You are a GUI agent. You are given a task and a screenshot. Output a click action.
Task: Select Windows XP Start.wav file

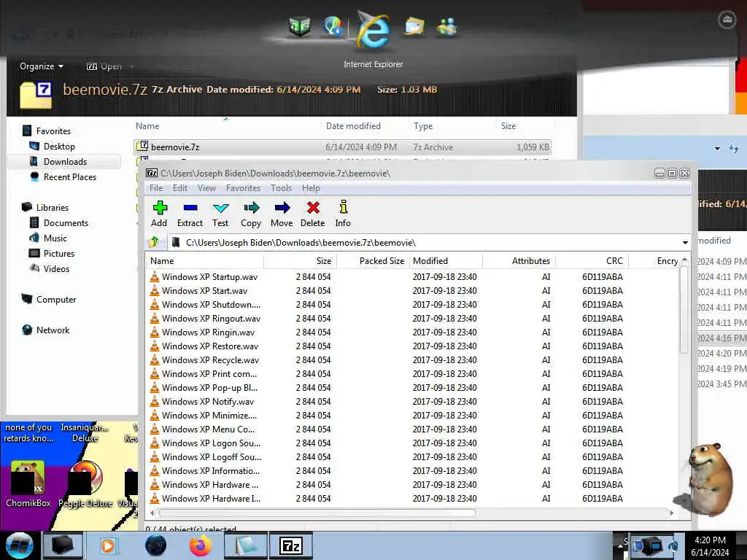[x=204, y=290]
